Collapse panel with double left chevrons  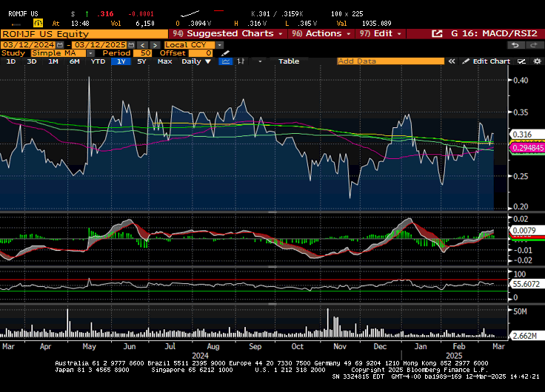(x=452, y=61)
